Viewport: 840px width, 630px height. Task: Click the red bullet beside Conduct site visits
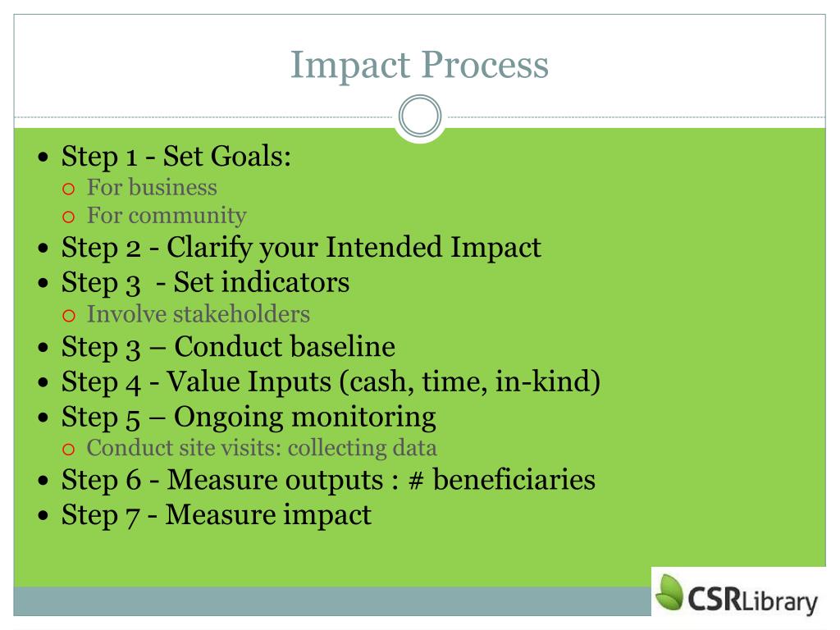click(x=68, y=449)
